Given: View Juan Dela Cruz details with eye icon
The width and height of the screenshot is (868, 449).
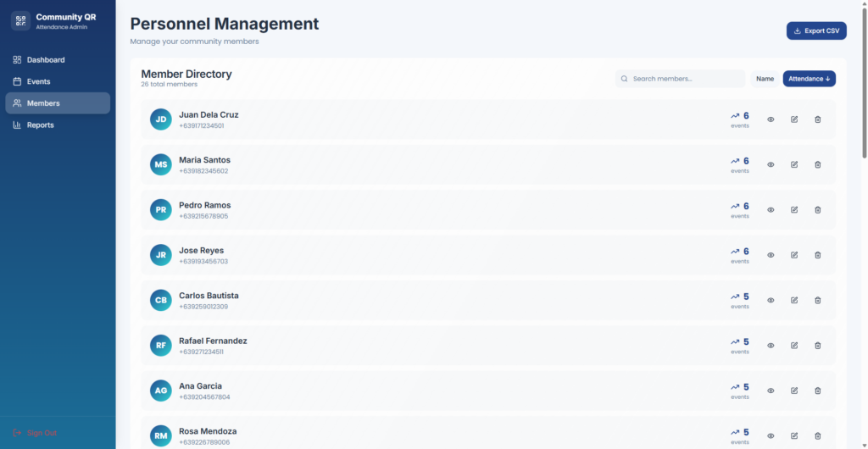Looking at the screenshot, I should pyautogui.click(x=771, y=119).
